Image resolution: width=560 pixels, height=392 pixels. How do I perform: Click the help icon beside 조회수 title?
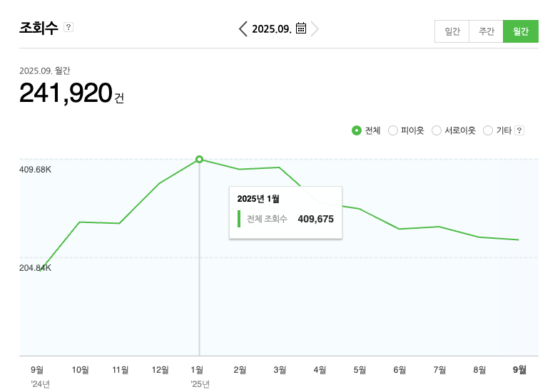click(68, 27)
